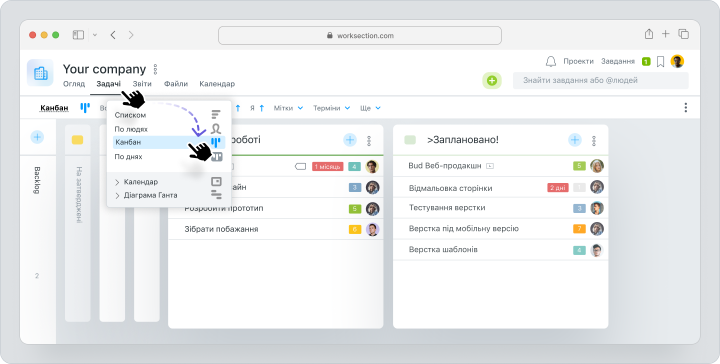Open Проекти link in header
Image resolution: width=720 pixels, height=364 pixels.
click(x=579, y=62)
